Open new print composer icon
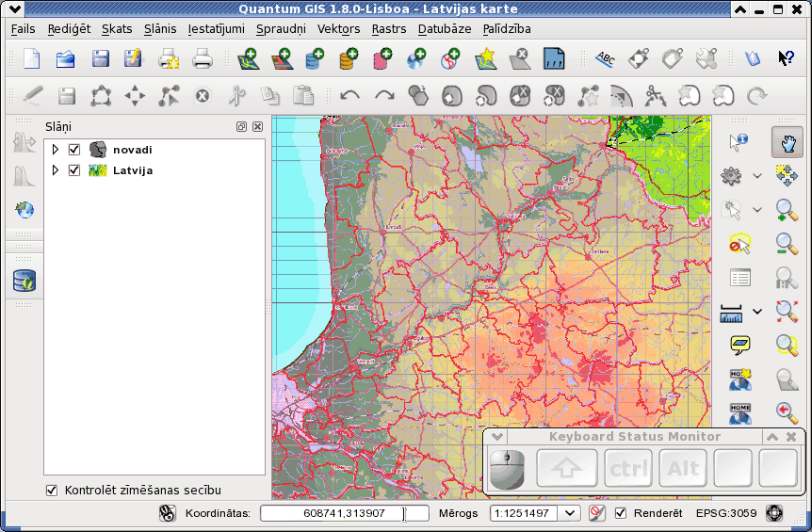This screenshot has width=812, height=532. (x=169, y=58)
